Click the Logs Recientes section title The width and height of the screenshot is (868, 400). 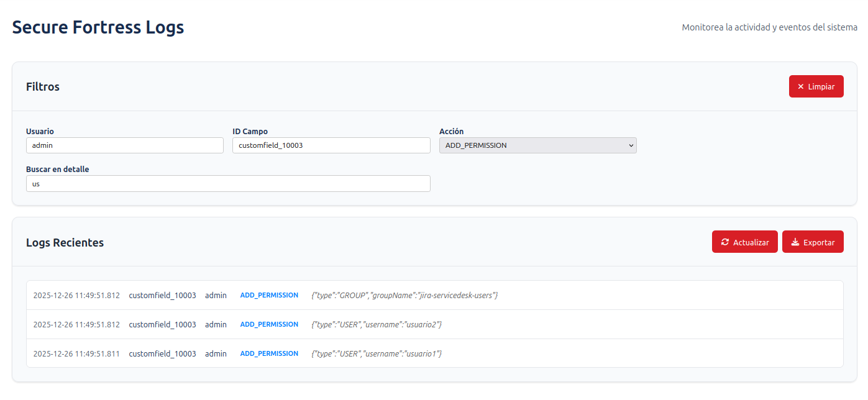pos(65,242)
